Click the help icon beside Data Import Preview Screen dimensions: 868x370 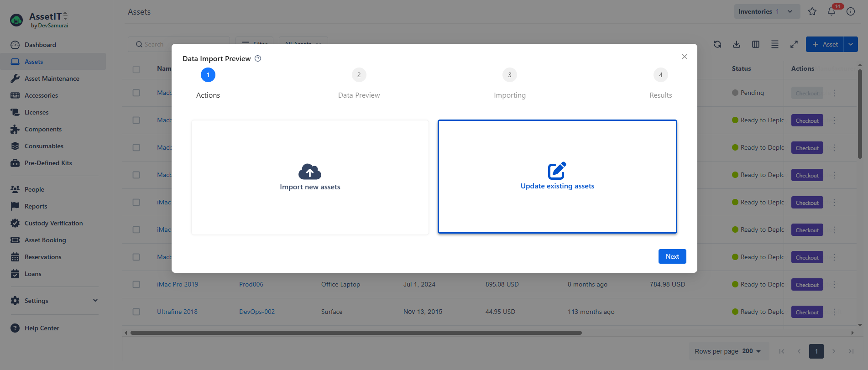258,58
